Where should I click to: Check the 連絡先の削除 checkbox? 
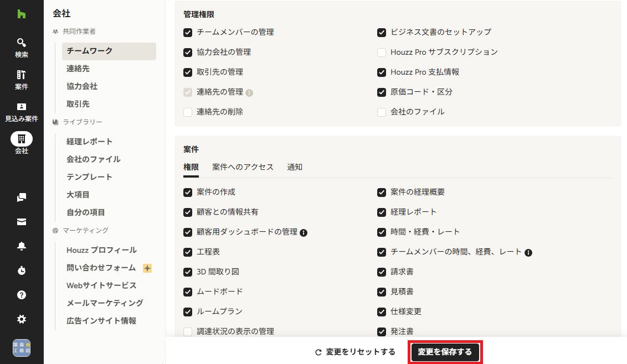pos(188,112)
